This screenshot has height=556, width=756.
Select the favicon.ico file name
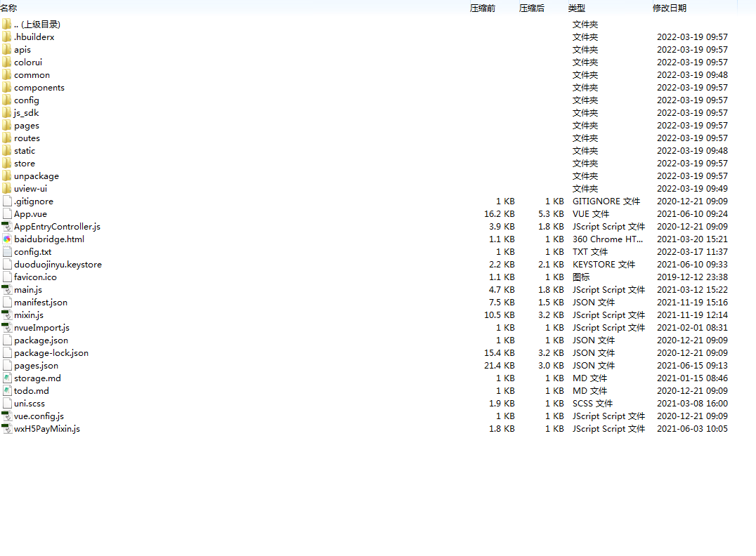[35, 277]
